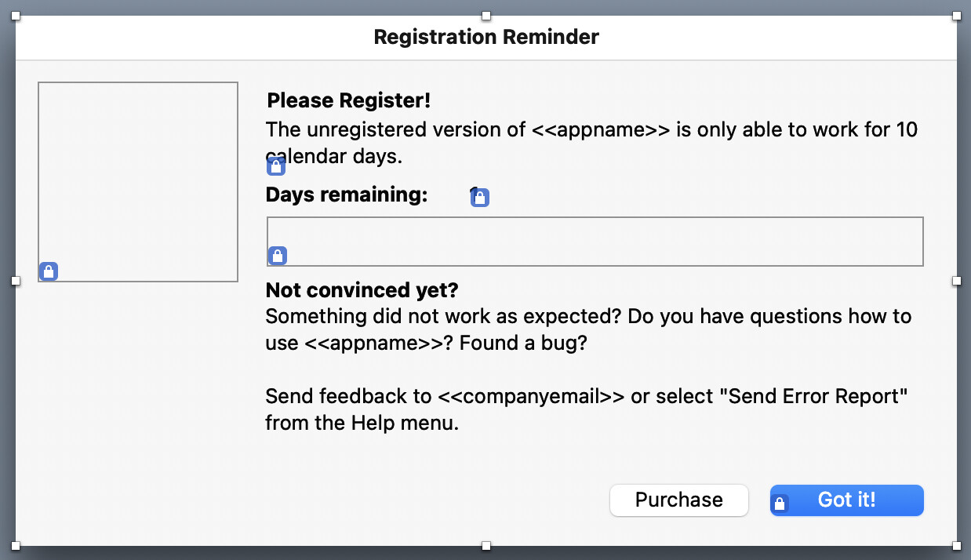971x560 pixels.
Task: Select the "Days remaining:" label
Action: point(347,195)
